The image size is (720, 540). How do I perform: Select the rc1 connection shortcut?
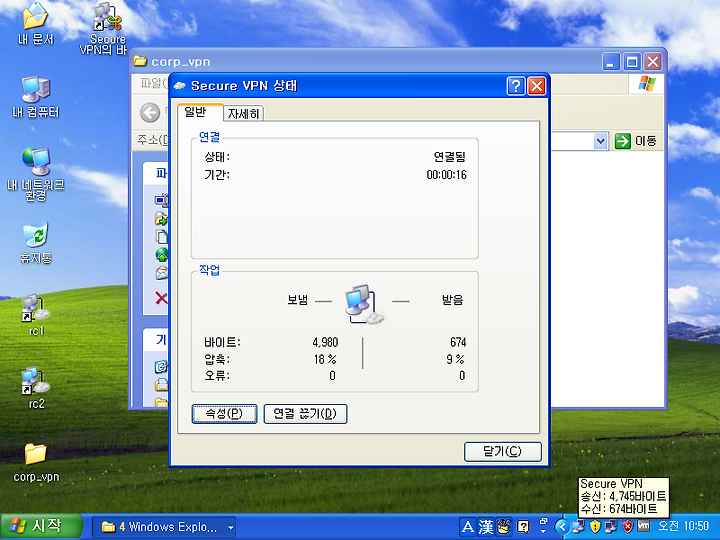coord(36,315)
